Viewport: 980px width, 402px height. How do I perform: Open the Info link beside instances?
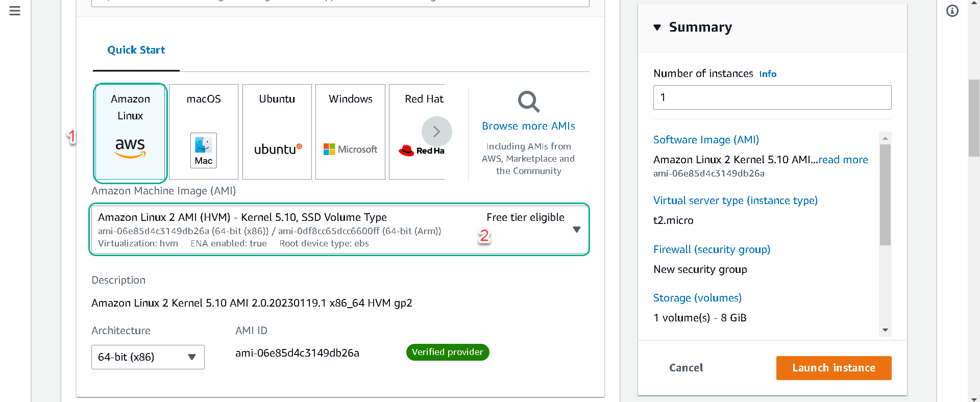(768, 74)
